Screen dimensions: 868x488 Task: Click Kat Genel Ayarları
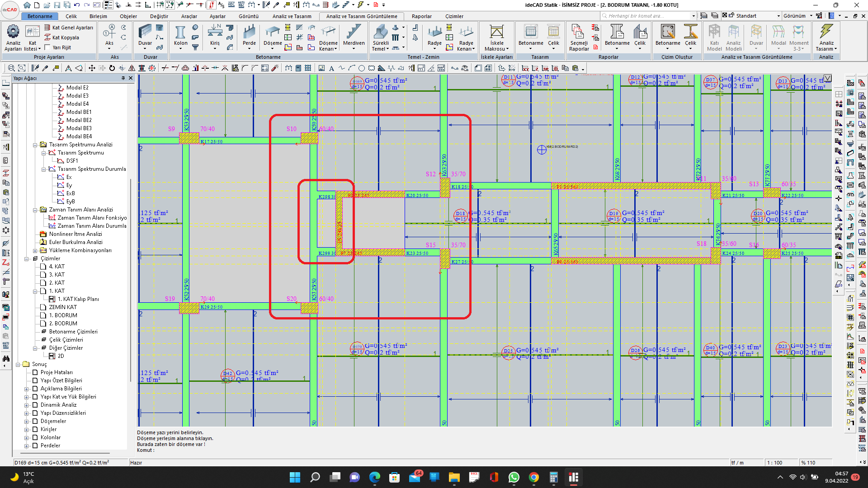pos(69,28)
